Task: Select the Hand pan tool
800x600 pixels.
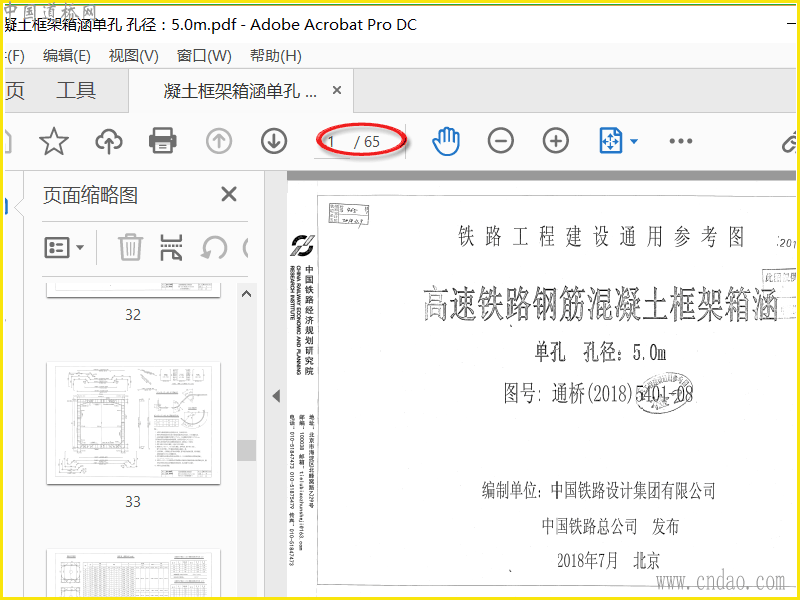Action: tap(446, 141)
